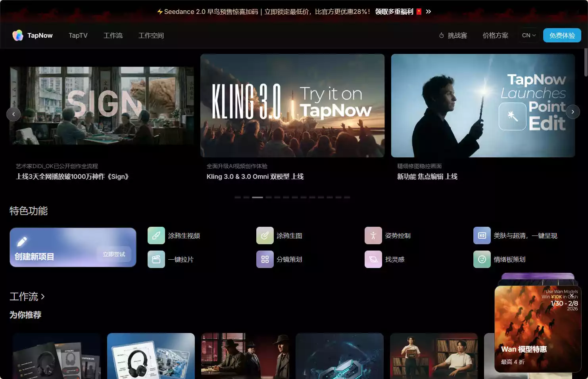
Task: Open 工作空间 in the navigation bar
Action: 151,35
